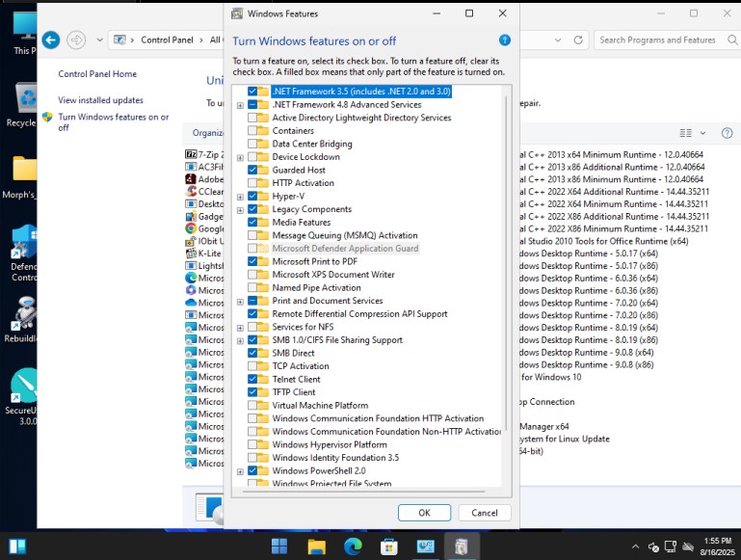
Task: Click the Refresh icon in Control Panel address bar
Action: 578,40
